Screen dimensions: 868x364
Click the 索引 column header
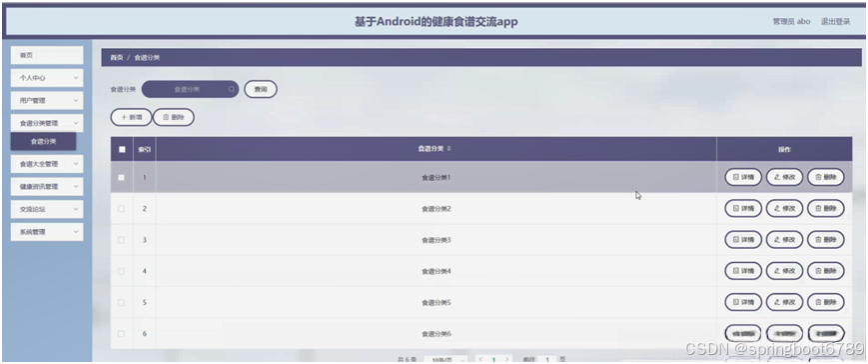coord(145,149)
